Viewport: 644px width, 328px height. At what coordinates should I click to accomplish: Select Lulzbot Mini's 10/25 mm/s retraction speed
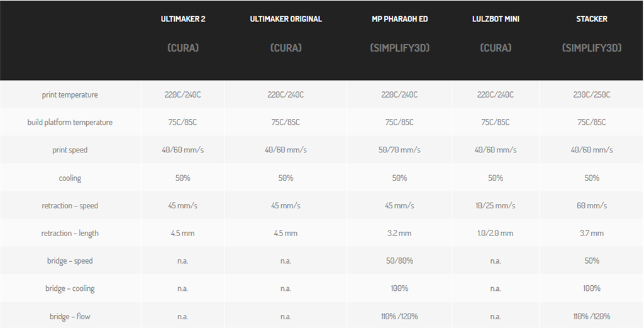click(495, 206)
